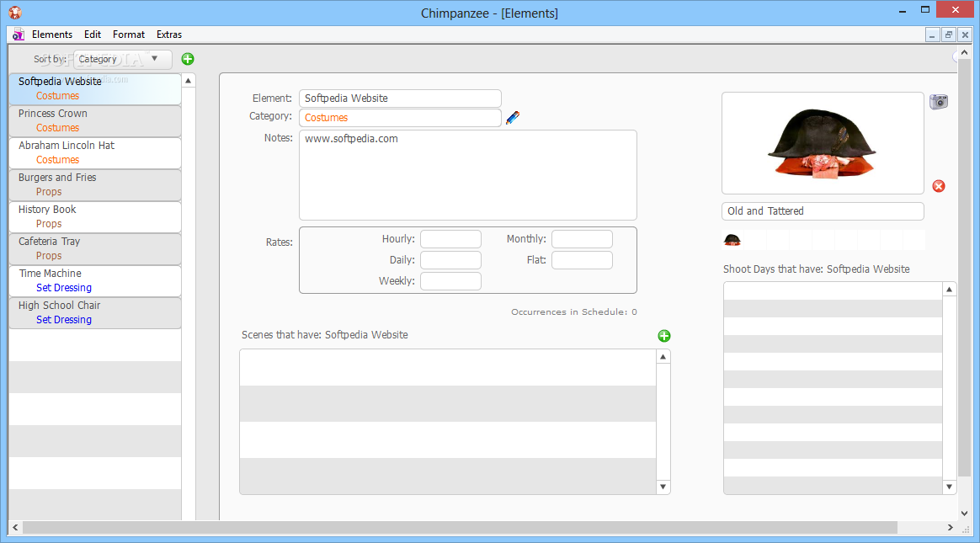The image size is (980, 543).
Task: Click the Chimpanzee app icon in title bar
Action: (x=16, y=13)
